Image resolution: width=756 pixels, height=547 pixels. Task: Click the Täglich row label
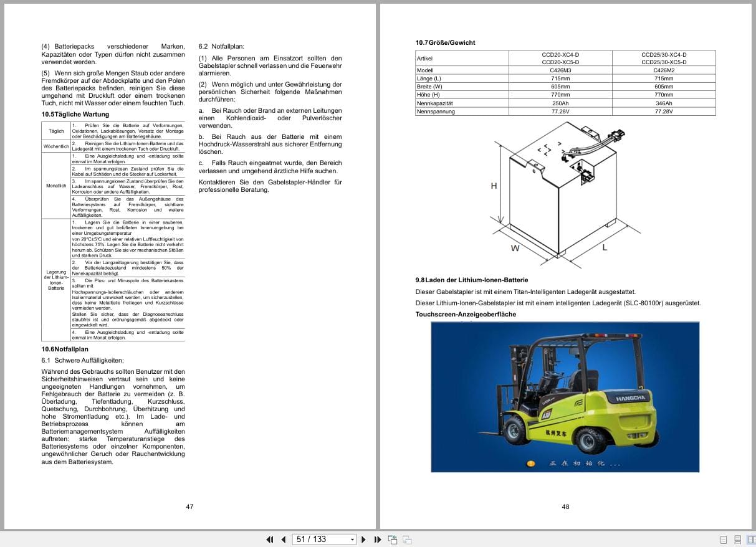(56, 131)
